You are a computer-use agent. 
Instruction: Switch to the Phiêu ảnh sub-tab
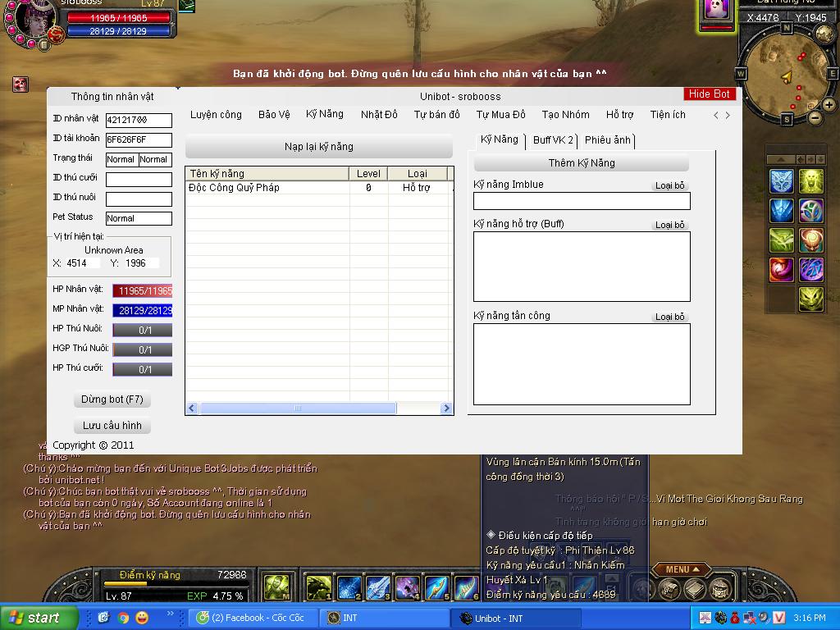coord(608,140)
